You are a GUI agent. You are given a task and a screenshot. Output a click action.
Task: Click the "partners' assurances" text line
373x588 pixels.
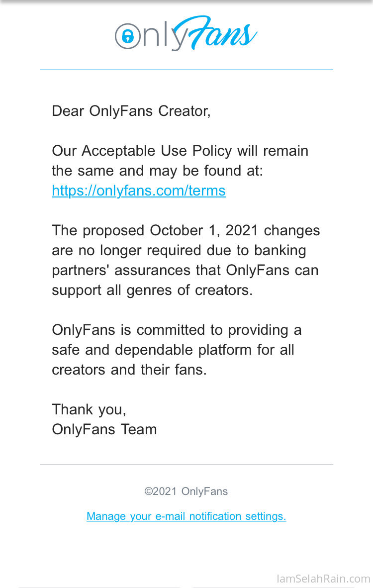click(185, 270)
